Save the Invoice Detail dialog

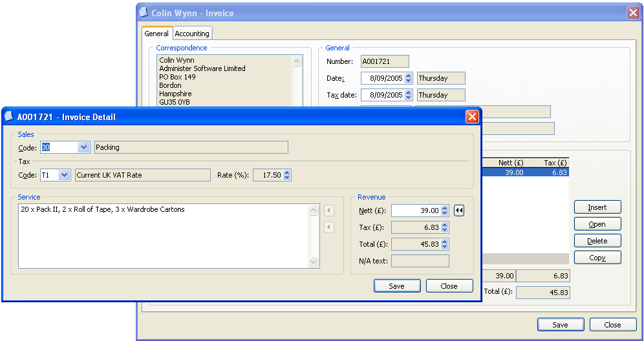(x=397, y=286)
